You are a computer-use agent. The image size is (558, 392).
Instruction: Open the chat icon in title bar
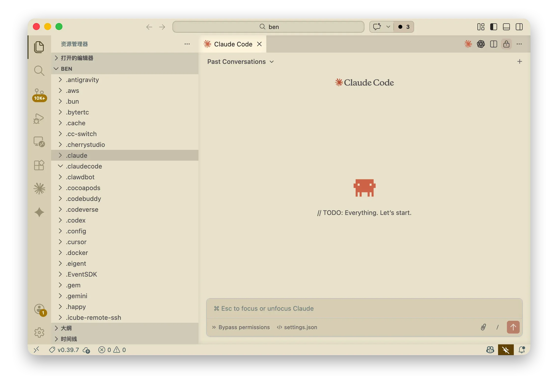click(x=377, y=27)
